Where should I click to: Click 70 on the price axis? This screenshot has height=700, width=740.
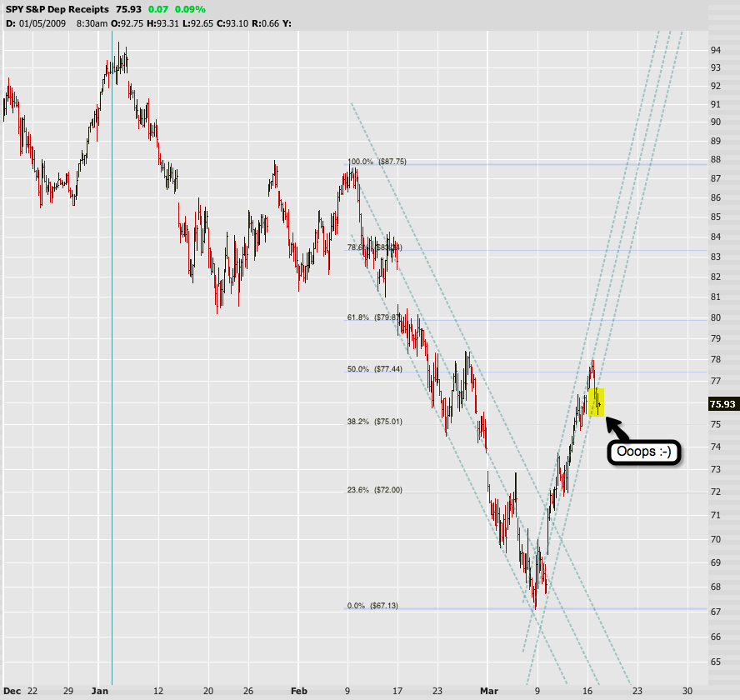716,539
